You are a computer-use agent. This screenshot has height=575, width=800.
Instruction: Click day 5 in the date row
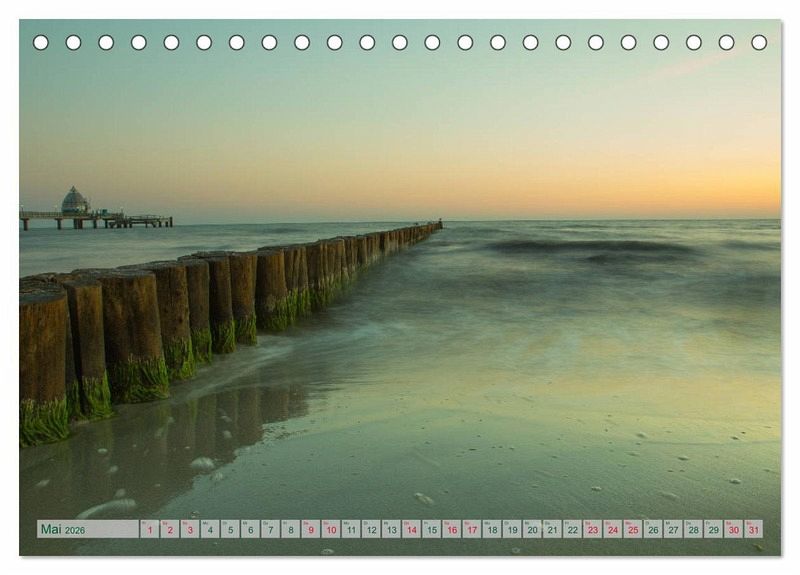[230, 529]
